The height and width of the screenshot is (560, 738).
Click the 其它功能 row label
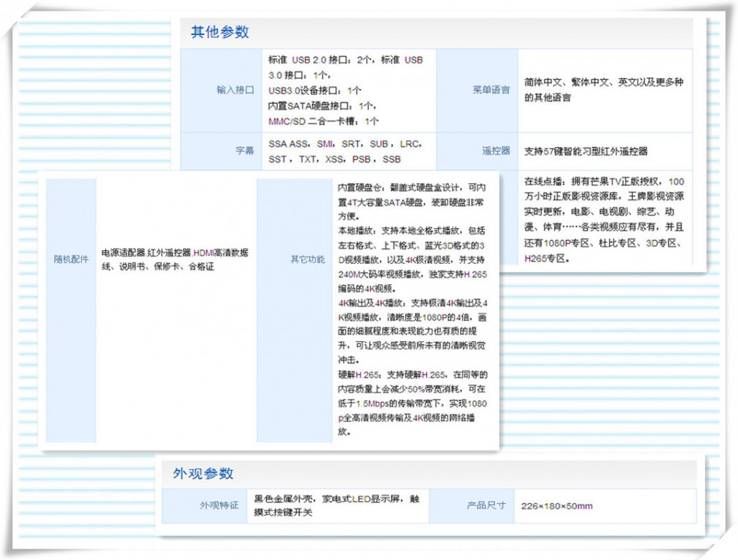pos(306,259)
